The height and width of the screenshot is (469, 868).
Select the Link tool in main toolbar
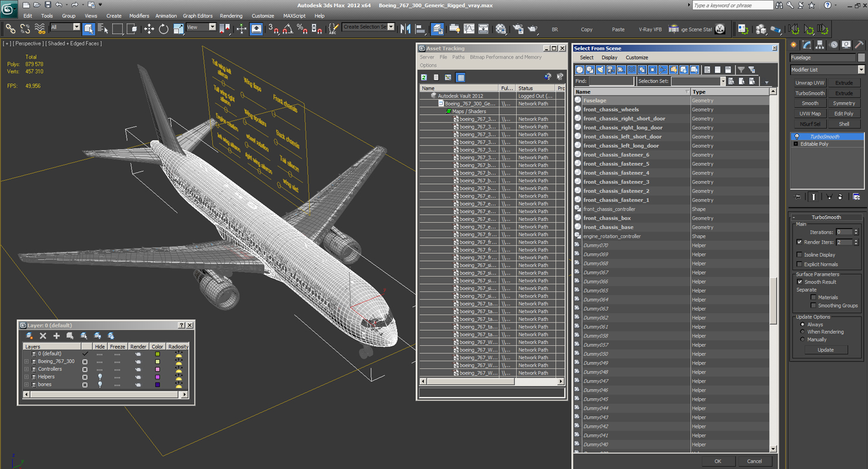[10, 28]
